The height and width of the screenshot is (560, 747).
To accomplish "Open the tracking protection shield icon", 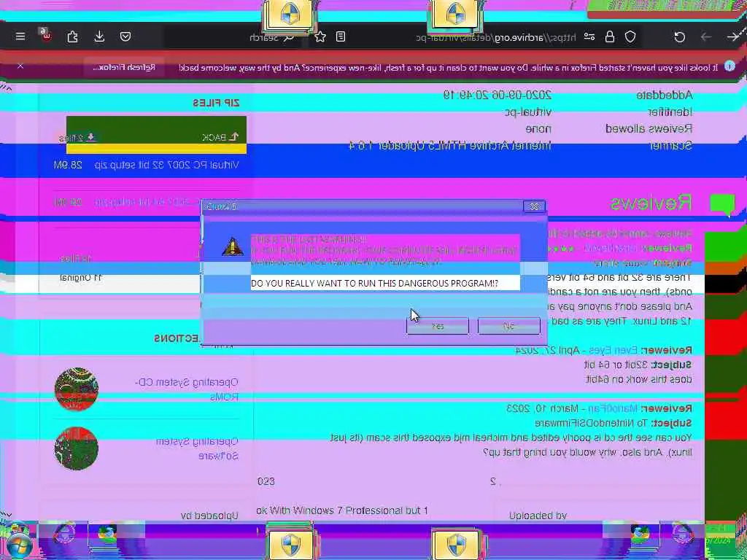I will (630, 36).
